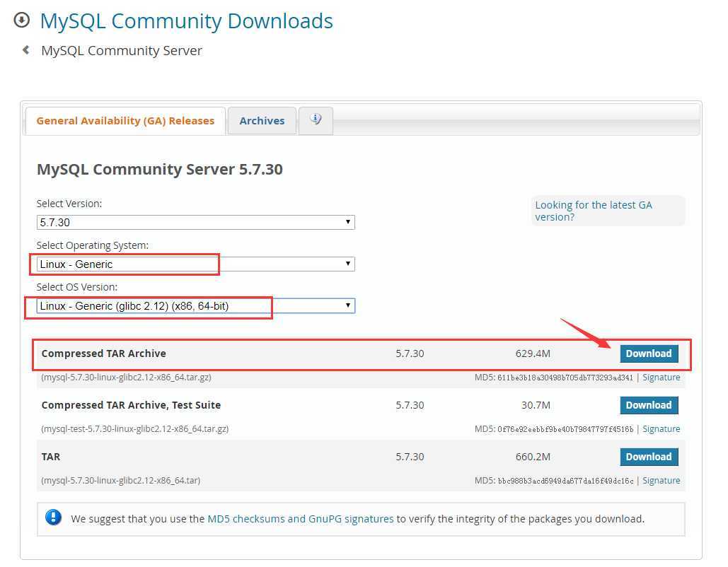The image size is (728, 567).
Task: Select the file name mysql-5.7.30-linux-glibc2.12-x86_64.tar.gz
Action: pos(126,378)
